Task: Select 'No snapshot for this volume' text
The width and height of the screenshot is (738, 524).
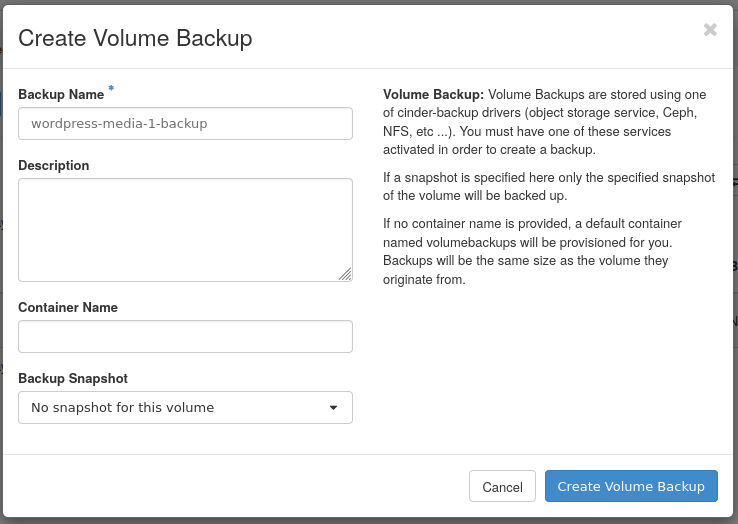Action: click(x=123, y=408)
